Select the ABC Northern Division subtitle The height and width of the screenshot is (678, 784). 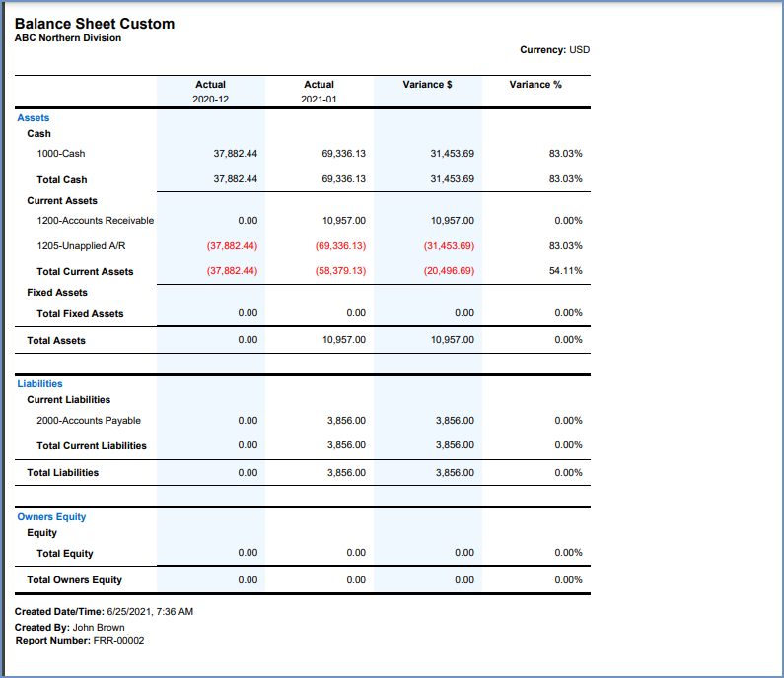(68, 38)
